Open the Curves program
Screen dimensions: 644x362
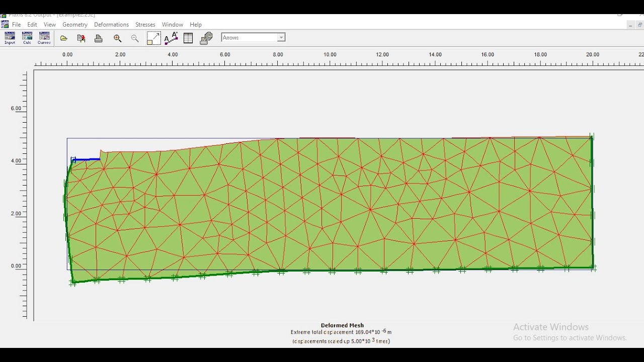(44, 38)
